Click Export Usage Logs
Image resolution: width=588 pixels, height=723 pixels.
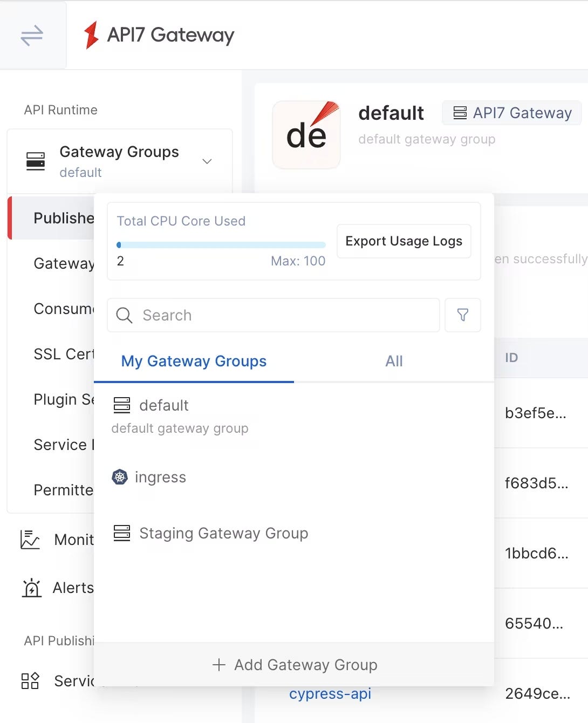click(404, 241)
